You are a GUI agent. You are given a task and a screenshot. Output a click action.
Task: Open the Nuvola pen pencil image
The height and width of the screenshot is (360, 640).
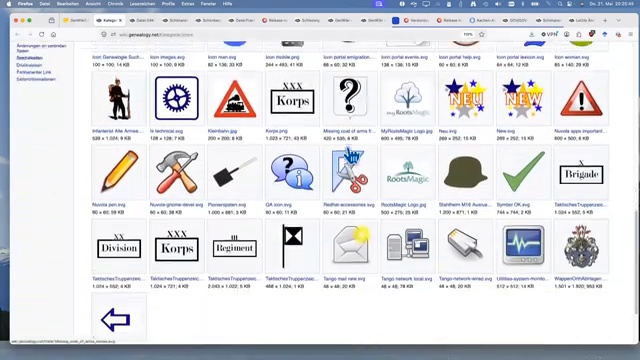pos(119,172)
